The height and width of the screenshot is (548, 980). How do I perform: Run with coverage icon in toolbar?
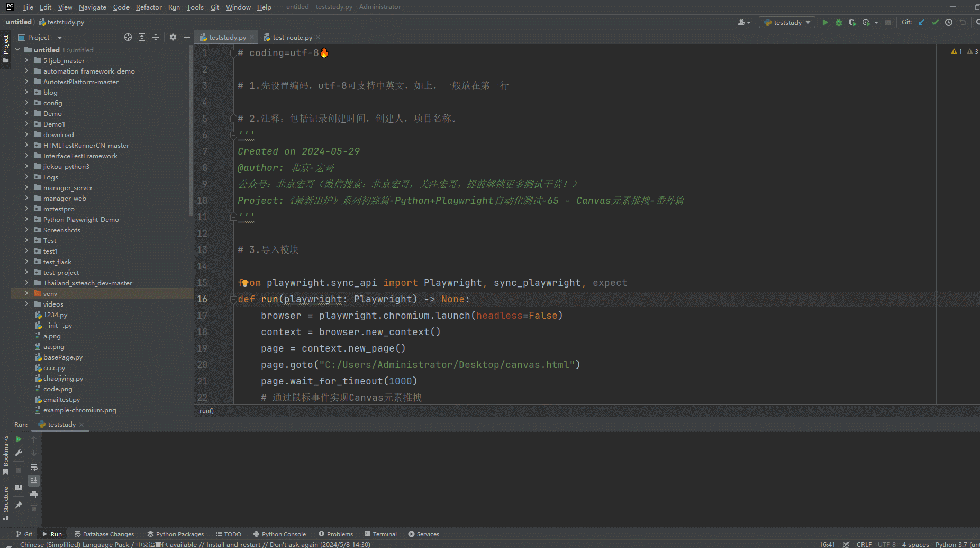tap(852, 22)
